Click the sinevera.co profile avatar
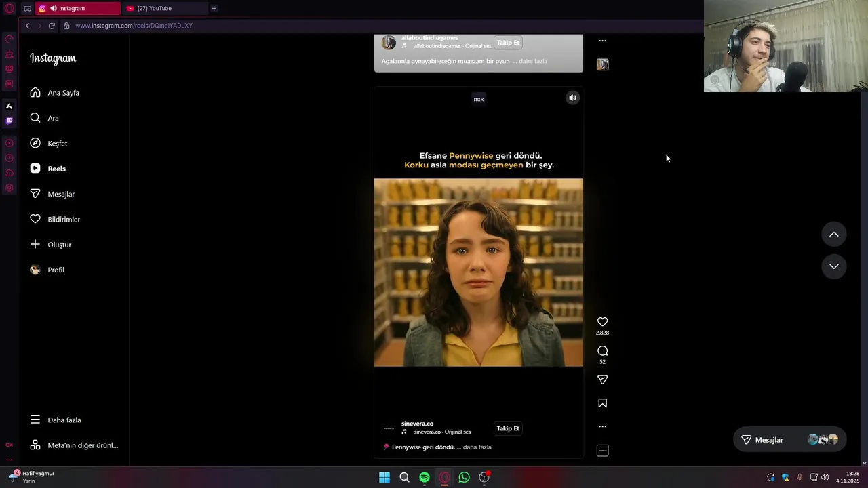Screen dimensions: 868x488 389,428
